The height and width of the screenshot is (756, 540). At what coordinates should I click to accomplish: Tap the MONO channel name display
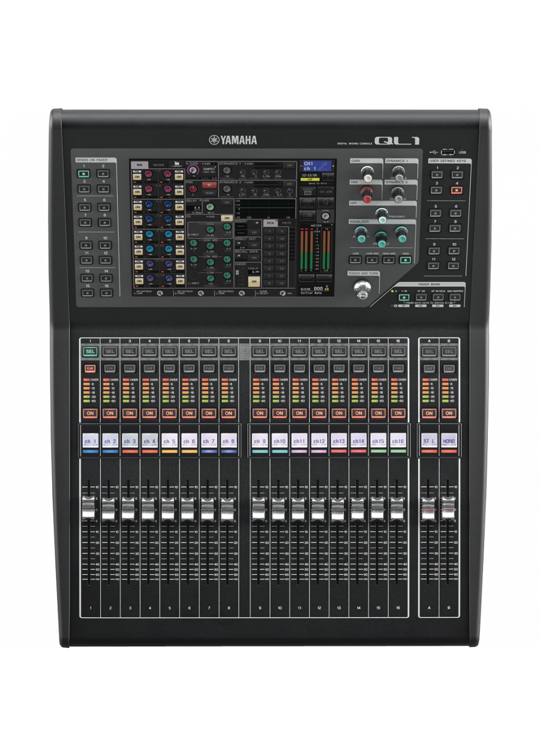pyautogui.click(x=448, y=441)
